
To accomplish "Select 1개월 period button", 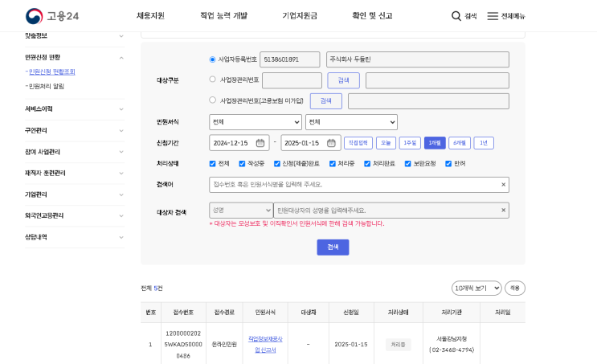I will 435,143.
